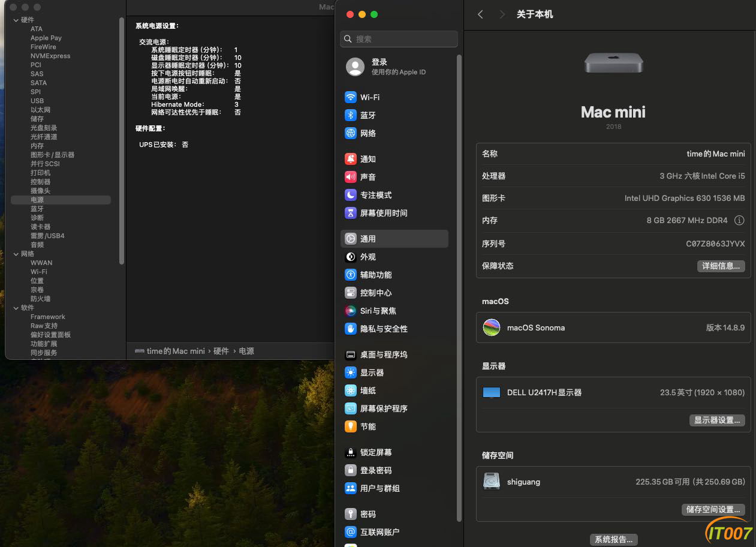Click time的 Mac mini in path bar

pos(176,351)
